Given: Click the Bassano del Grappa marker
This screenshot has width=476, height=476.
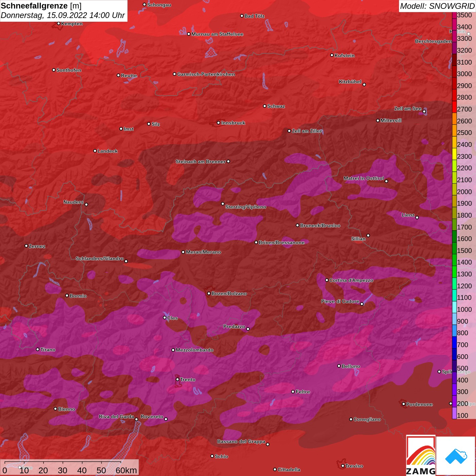Looking at the screenshot, I should (268, 444).
